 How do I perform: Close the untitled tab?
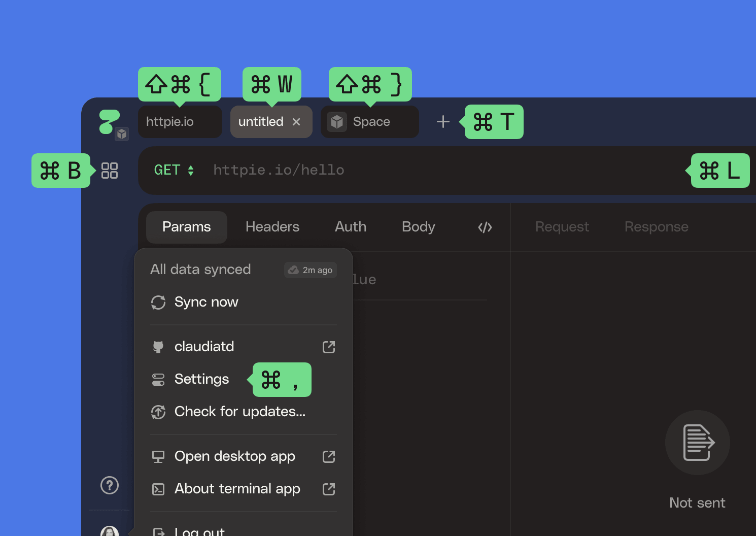pyautogui.click(x=296, y=122)
